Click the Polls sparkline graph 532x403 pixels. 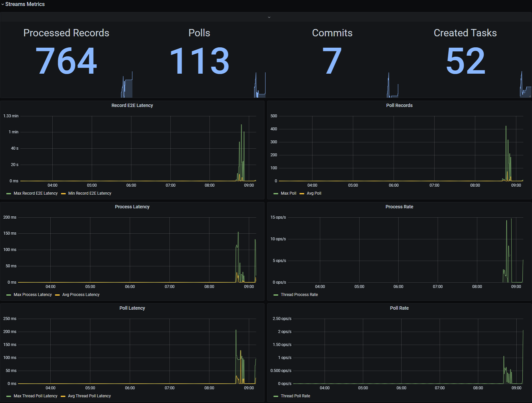coord(260,85)
